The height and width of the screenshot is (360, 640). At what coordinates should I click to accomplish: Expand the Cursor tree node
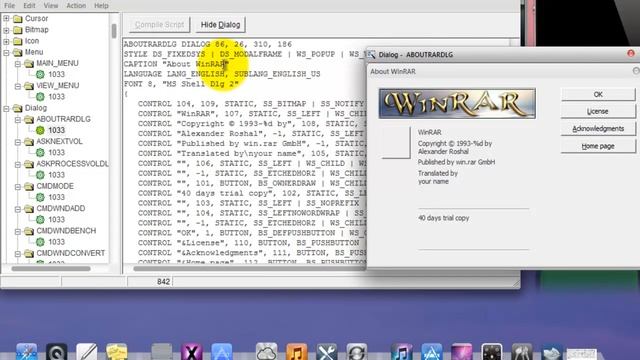coord(6,19)
